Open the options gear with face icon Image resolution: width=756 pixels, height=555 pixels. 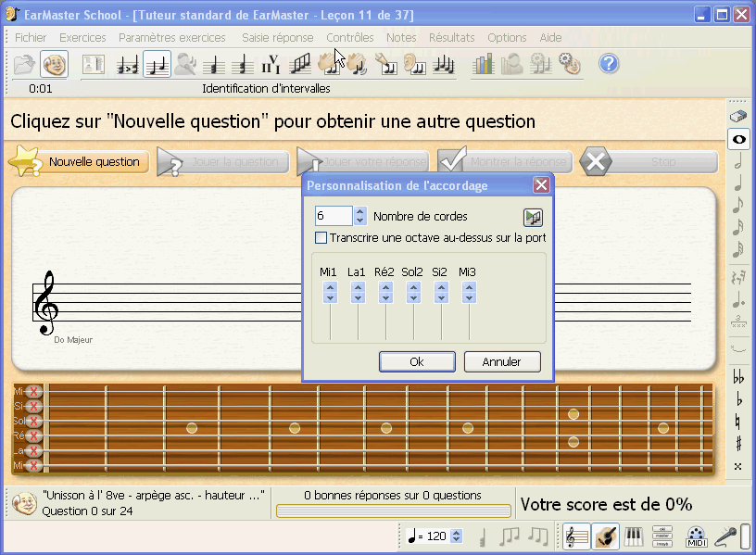(x=570, y=64)
